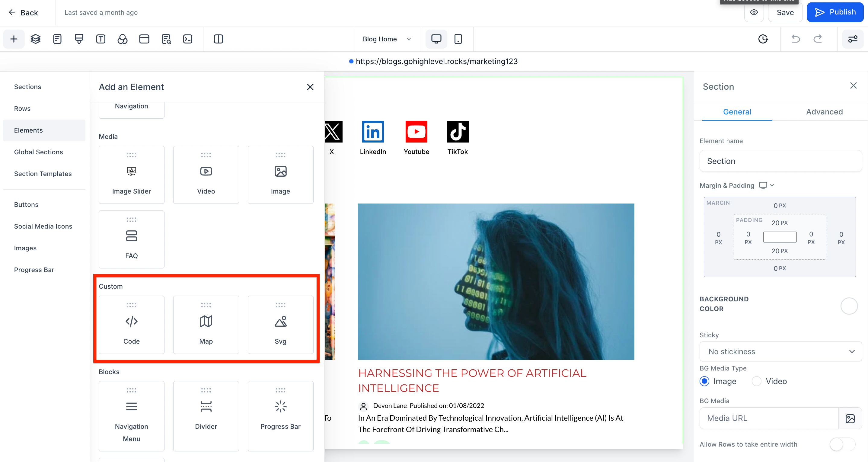This screenshot has height=462, width=868.
Task: Add the Svg custom element
Action: click(280, 324)
